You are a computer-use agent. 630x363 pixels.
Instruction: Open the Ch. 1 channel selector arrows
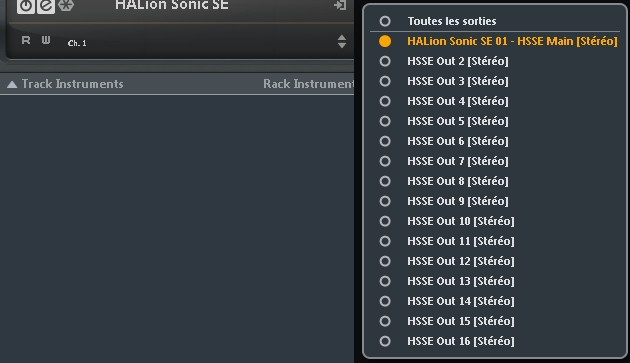[342, 41]
